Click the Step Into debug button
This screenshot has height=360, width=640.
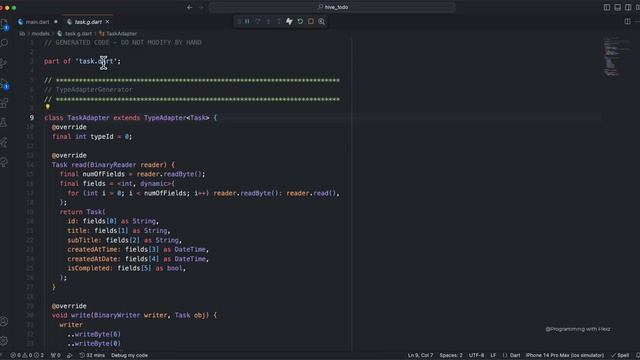tap(268, 21)
